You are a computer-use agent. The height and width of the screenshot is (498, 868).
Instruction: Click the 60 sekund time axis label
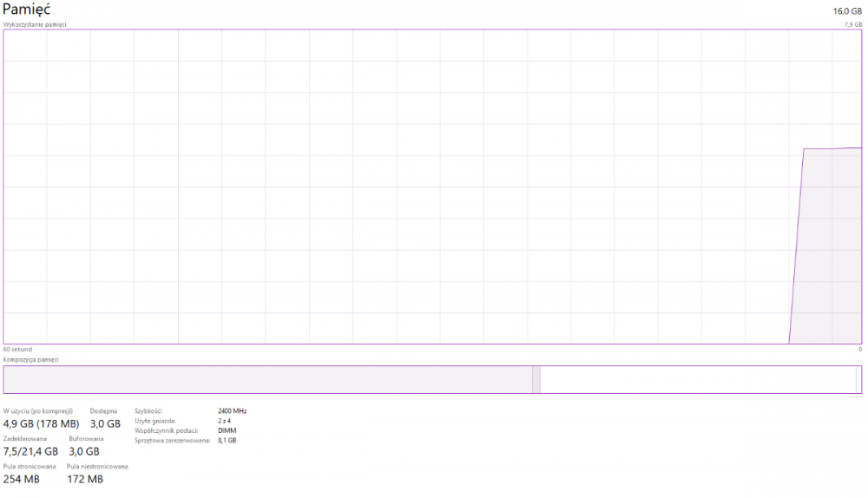coord(17,349)
